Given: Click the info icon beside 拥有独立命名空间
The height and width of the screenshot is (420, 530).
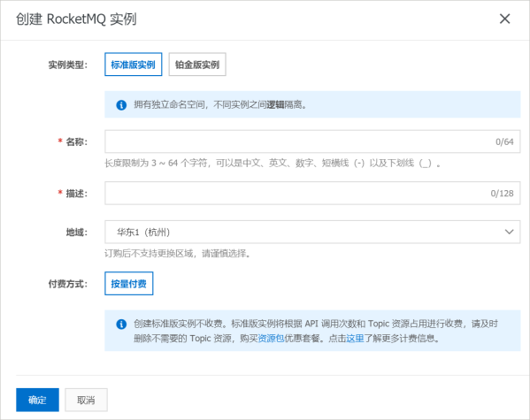Looking at the screenshot, I should pyautogui.click(x=121, y=105).
